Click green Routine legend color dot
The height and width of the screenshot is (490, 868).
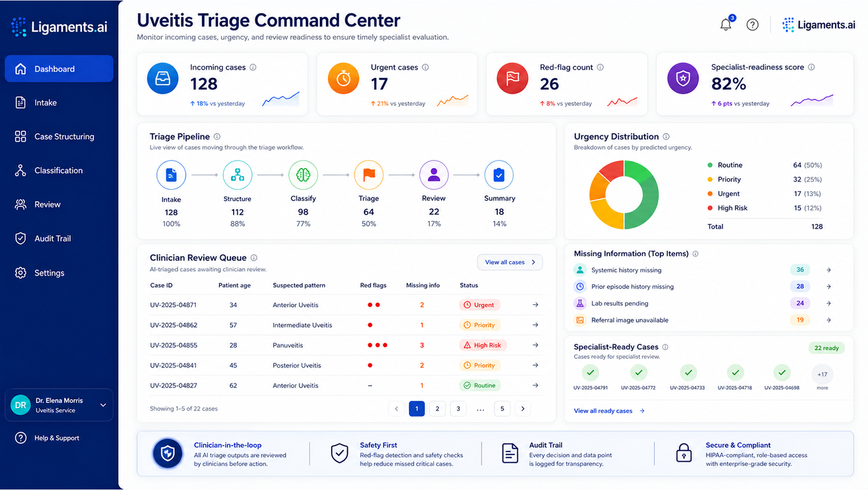[x=710, y=165]
